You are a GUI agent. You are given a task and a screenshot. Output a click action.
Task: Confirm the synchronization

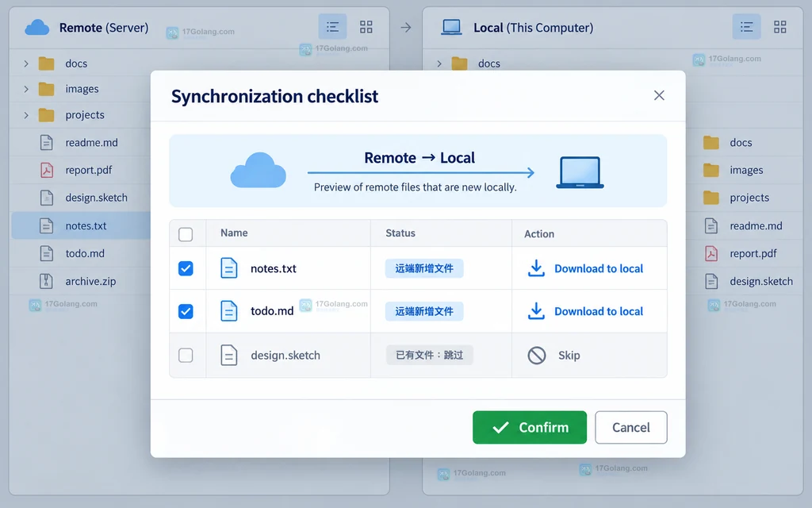click(x=529, y=427)
